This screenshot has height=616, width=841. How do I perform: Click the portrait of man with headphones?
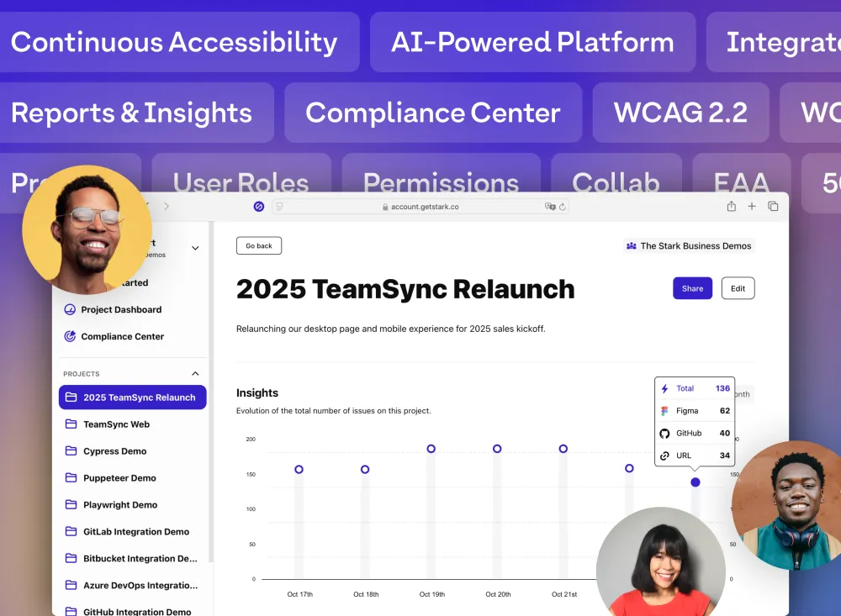[786, 506]
